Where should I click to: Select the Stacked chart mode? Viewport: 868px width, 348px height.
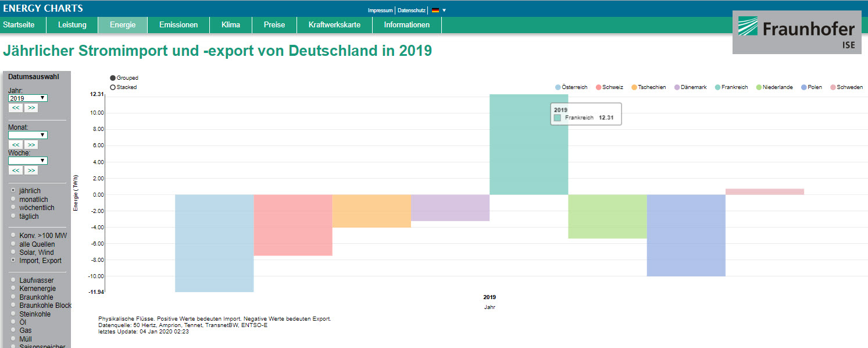[113, 87]
